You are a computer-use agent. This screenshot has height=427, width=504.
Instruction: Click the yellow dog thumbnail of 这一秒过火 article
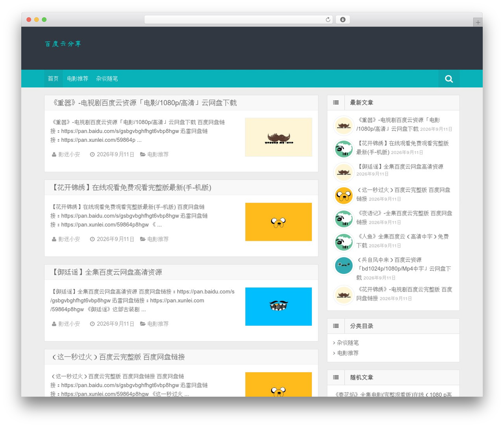278,384
